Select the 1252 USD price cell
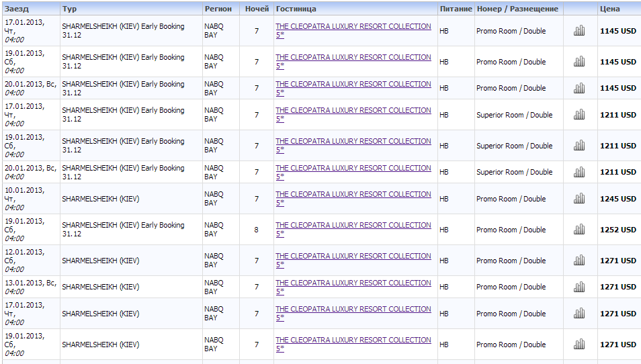Viewport: 641px width, 364px height. pos(617,230)
